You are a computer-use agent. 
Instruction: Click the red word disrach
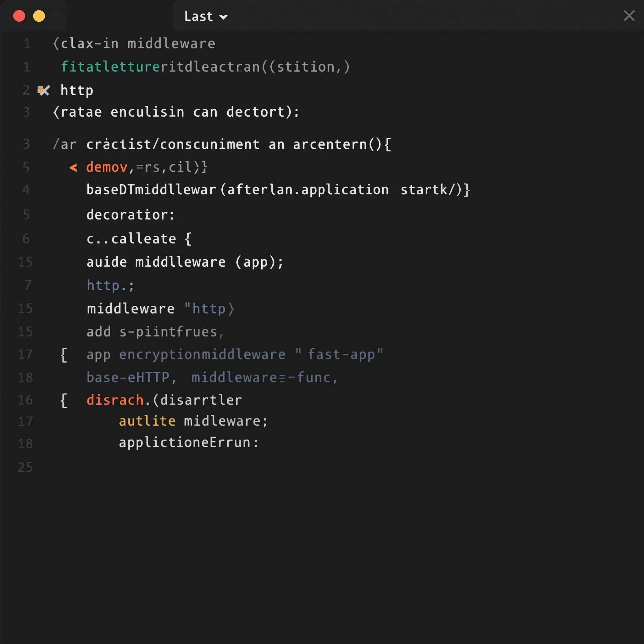tap(115, 400)
